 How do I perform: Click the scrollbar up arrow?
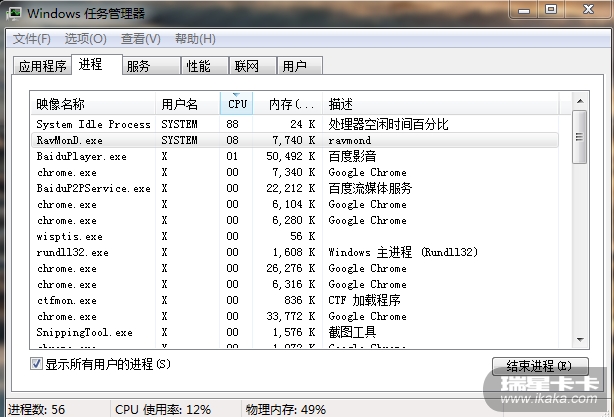click(580, 101)
